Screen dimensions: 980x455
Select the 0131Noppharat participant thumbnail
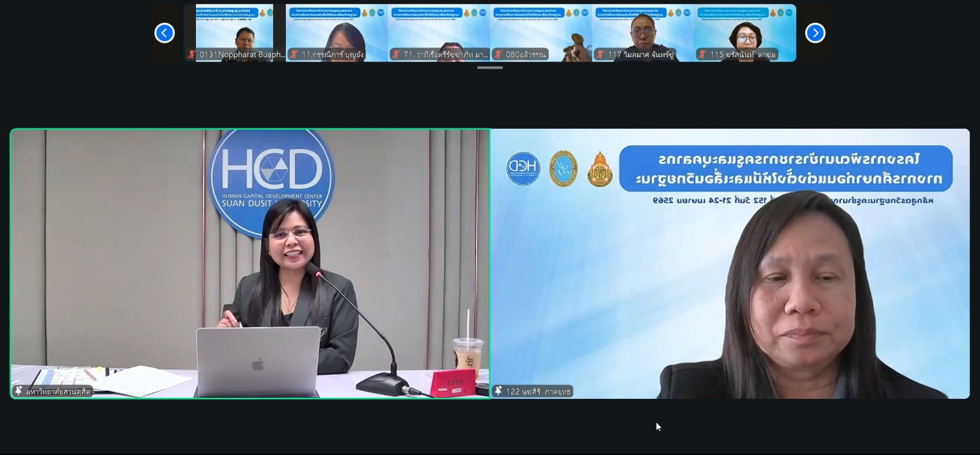(235, 30)
